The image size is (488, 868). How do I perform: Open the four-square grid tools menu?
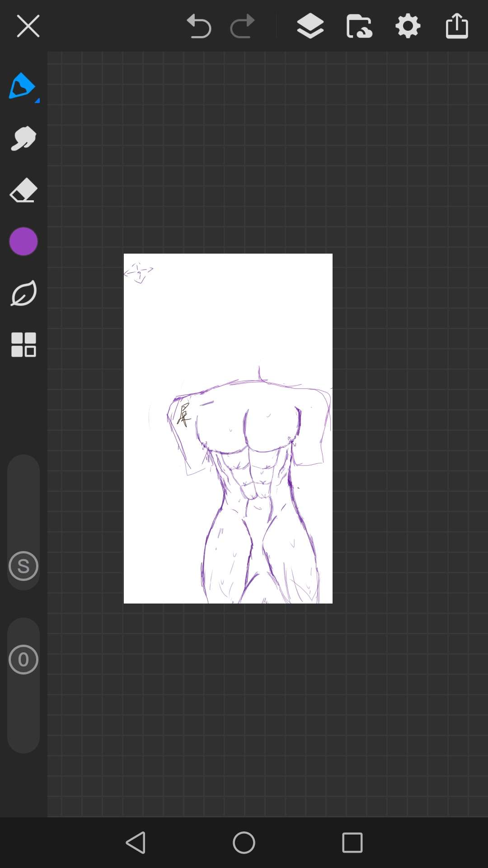click(23, 345)
